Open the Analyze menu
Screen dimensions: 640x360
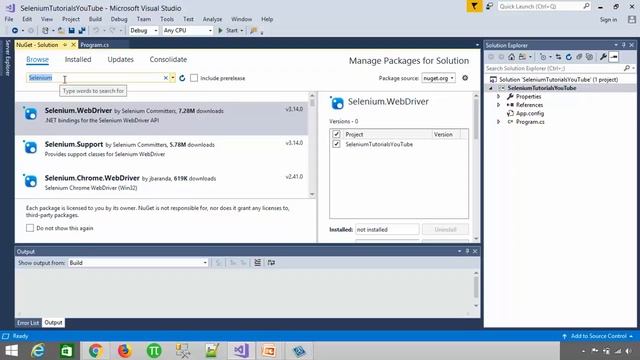click(212, 19)
